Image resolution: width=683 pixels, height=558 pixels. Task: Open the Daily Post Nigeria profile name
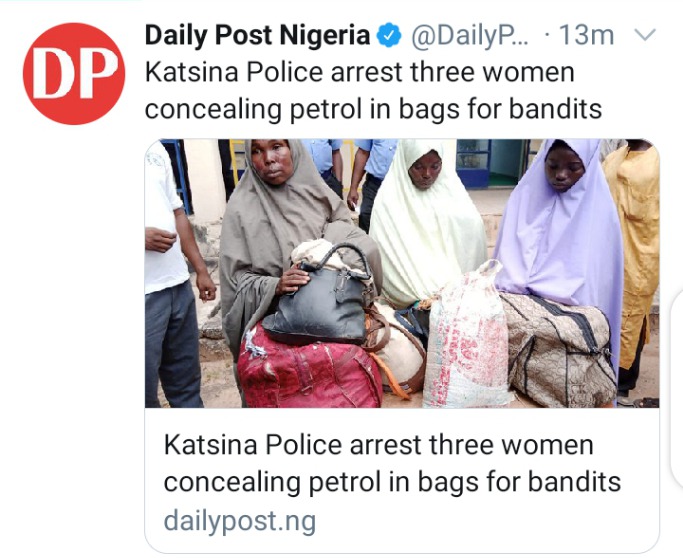pos(257,35)
